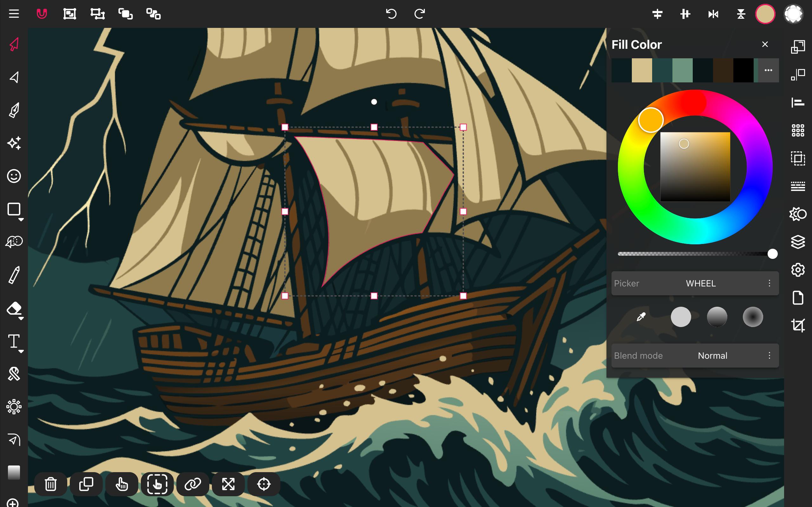Viewport: 812px width, 507px height.
Task: Select the solid fill type circle
Action: click(680, 317)
